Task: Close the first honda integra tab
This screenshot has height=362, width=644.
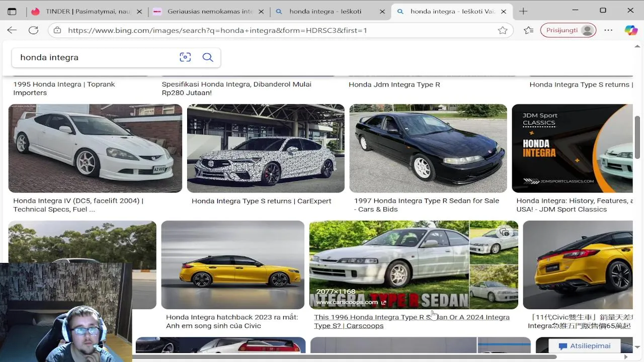Action: (x=383, y=11)
